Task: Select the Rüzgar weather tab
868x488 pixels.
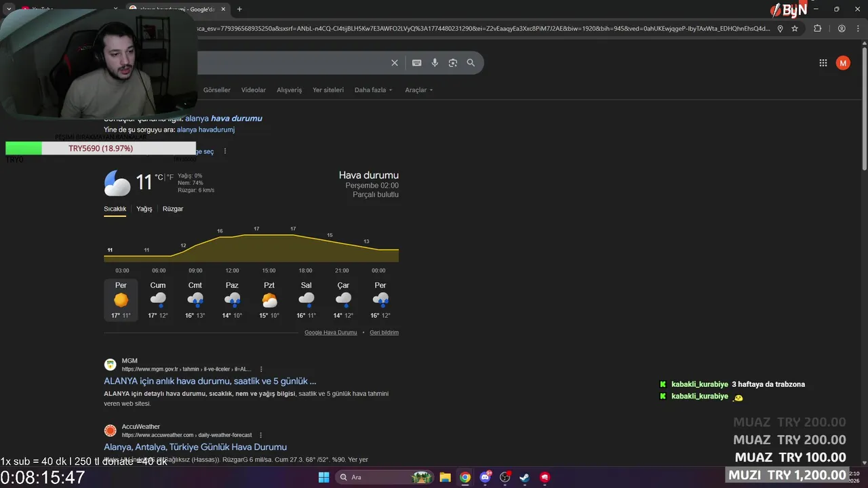Action: coord(173,209)
